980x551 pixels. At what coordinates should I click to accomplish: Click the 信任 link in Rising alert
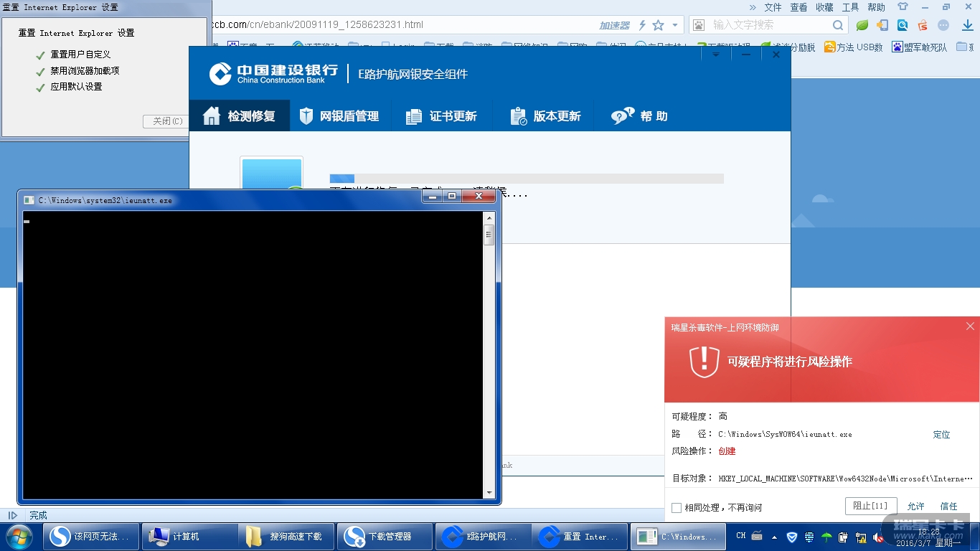click(948, 507)
